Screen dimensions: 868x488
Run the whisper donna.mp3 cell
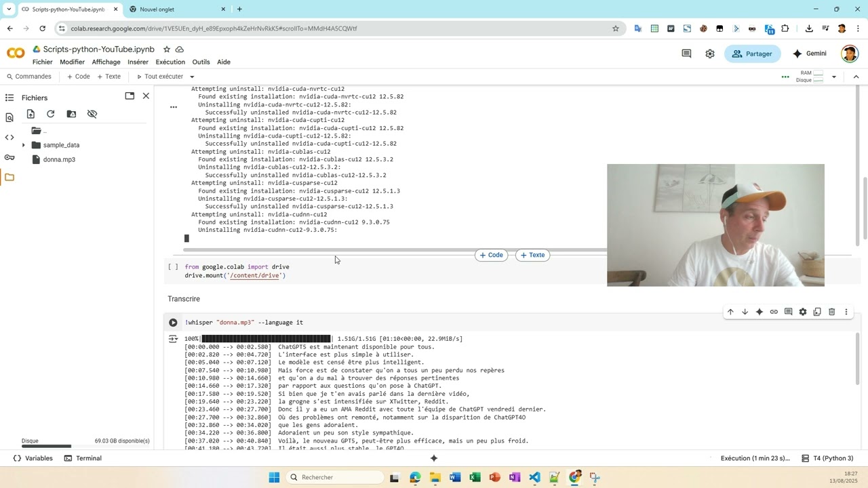pos(173,323)
